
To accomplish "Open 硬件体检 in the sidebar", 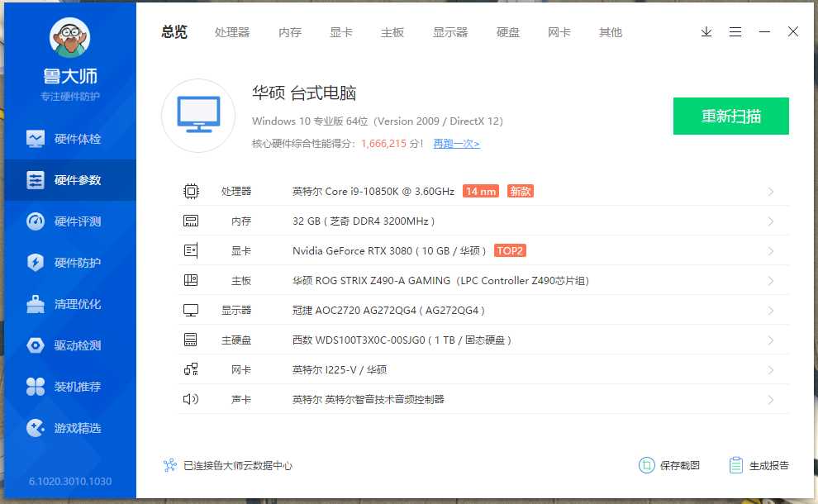I will pos(70,139).
